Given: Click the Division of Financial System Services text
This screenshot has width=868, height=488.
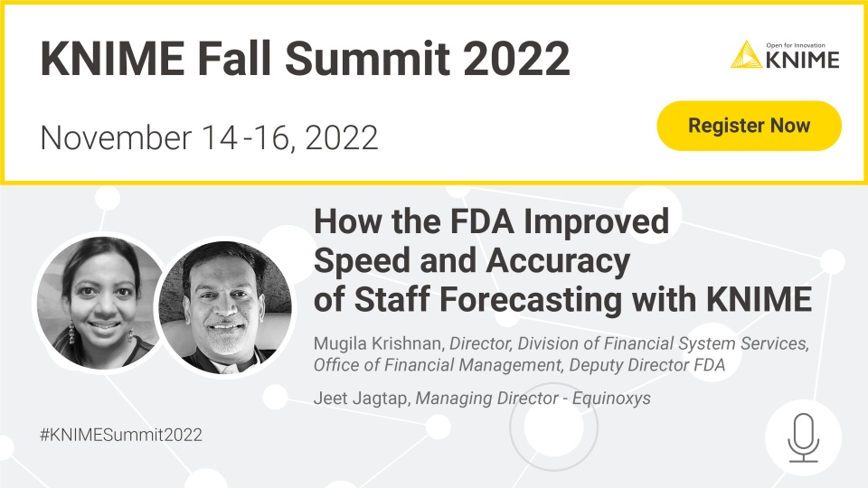Looking at the screenshot, I should pos(663,343).
